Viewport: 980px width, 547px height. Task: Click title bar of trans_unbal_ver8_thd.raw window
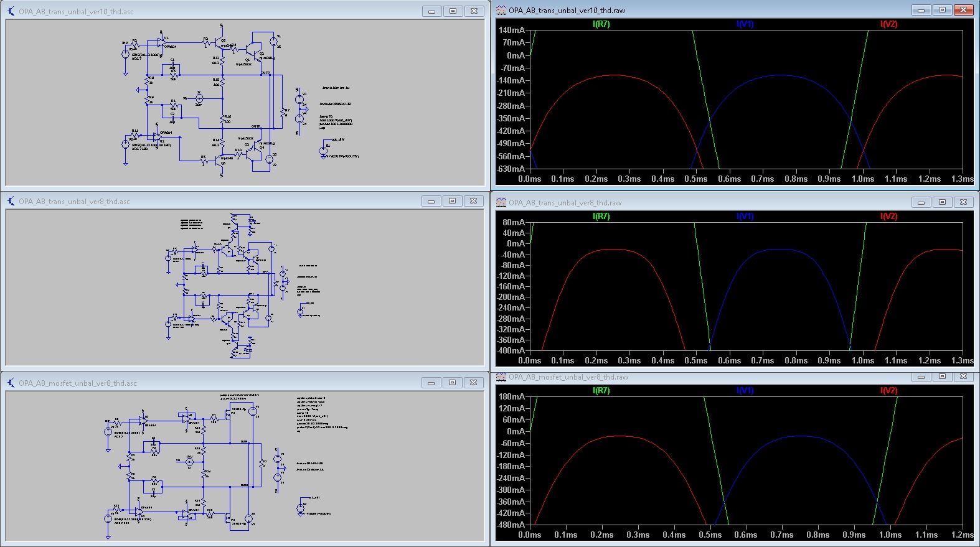coord(735,202)
